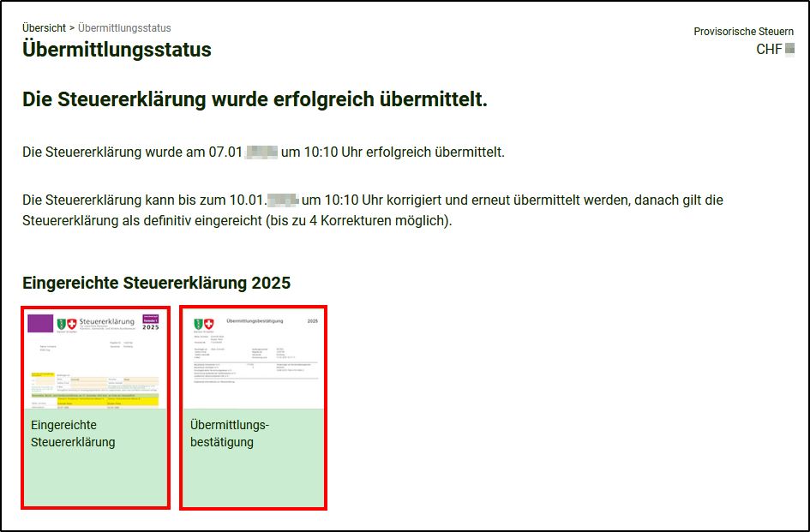
Task: Click the main Übermittlungsstatus page heading
Action: click(117, 50)
